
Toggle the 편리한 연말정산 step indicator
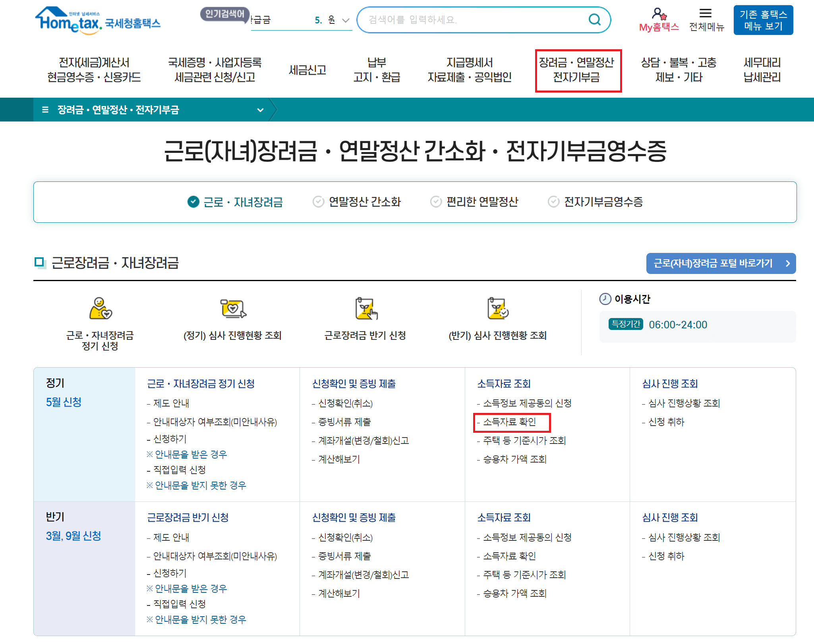pyautogui.click(x=435, y=201)
